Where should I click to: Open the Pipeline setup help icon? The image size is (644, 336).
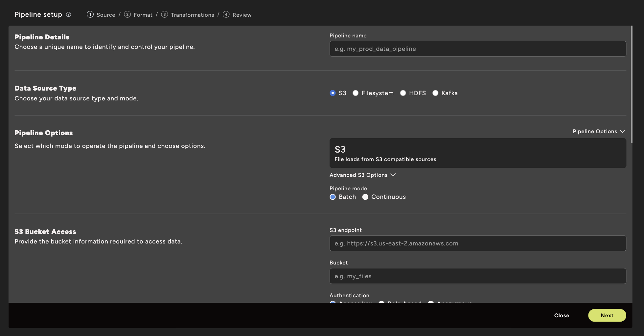click(x=68, y=14)
